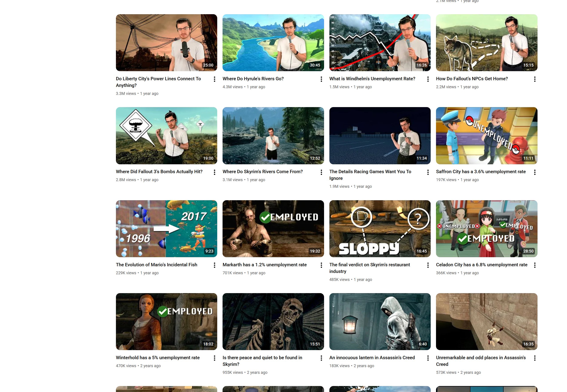Viewport: 567px width, 392px height.
Task: Open three-dot menu for Windhelm's Unemployment Rate video
Action: pos(428,79)
